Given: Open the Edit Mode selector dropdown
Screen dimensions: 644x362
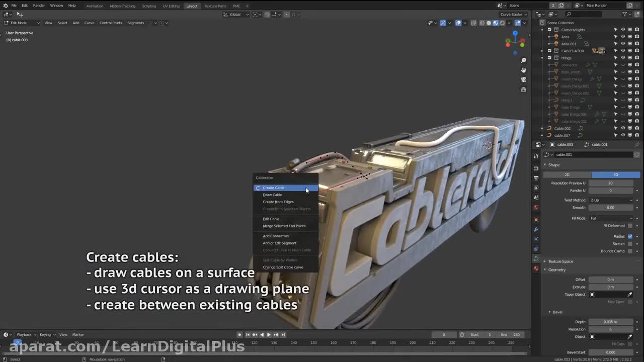Looking at the screenshot, I should point(22,23).
